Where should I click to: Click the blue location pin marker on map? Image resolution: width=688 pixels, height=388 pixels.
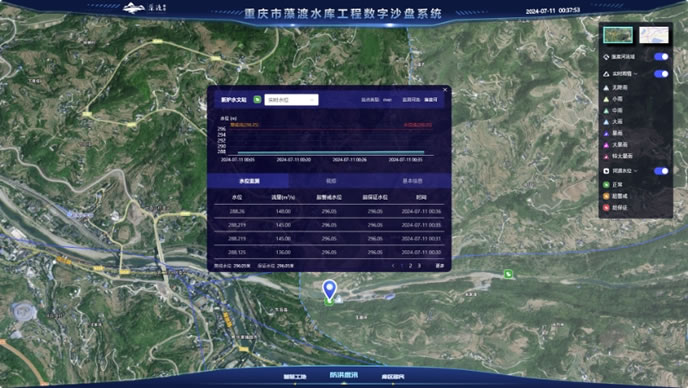click(x=330, y=290)
